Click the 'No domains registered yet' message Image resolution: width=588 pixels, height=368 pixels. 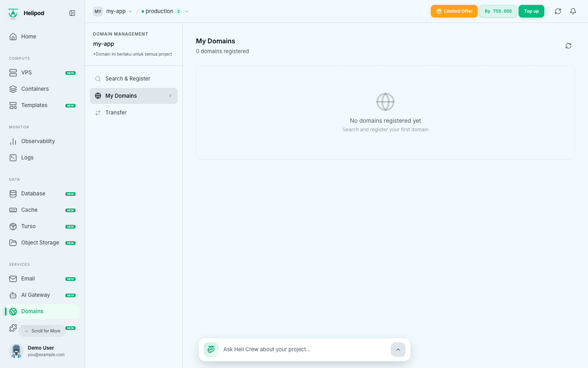pos(385,121)
